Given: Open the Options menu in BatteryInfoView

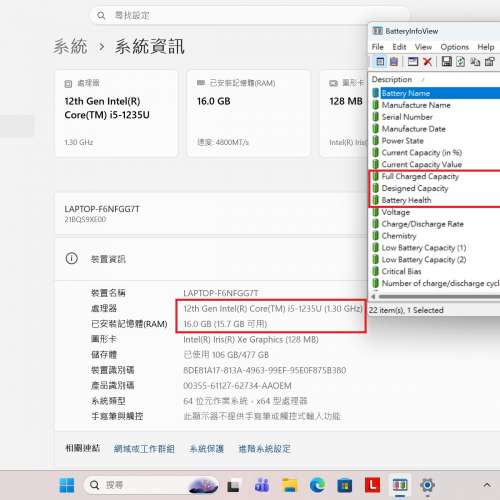Looking at the screenshot, I should (x=455, y=47).
